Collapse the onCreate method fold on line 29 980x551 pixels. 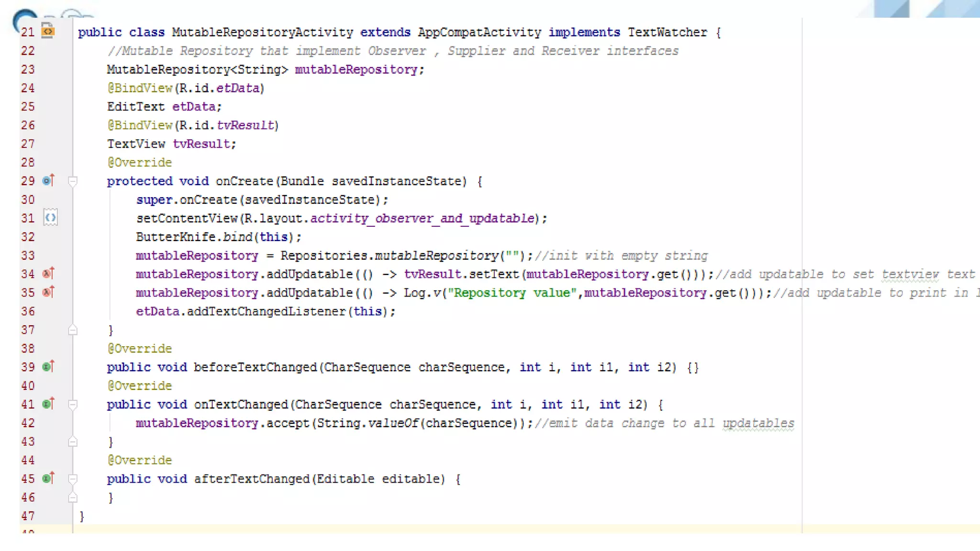pyautogui.click(x=73, y=181)
